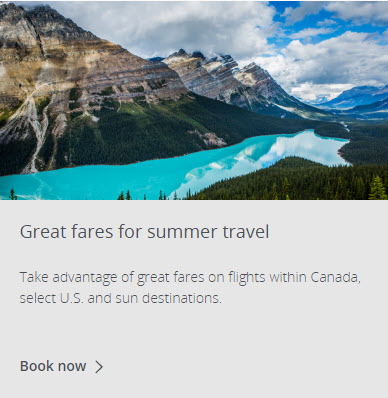
Task: Click the word 'now' before the arrow
Action: [x=70, y=367]
